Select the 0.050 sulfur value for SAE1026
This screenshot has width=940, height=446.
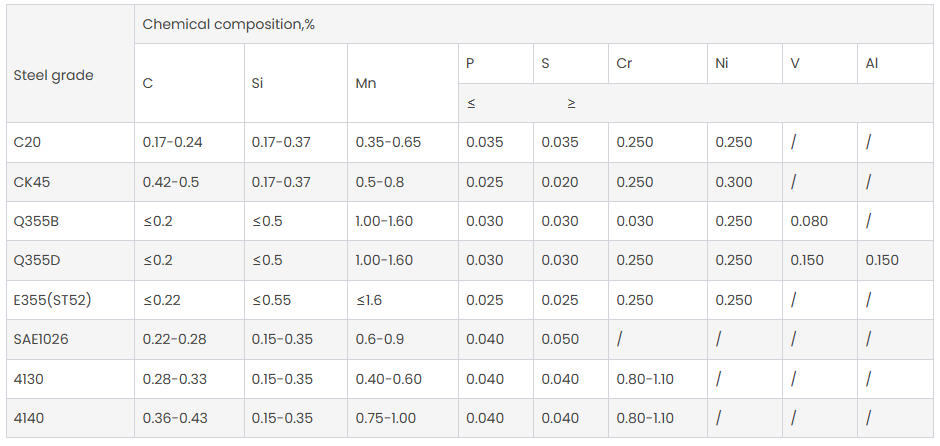point(560,339)
